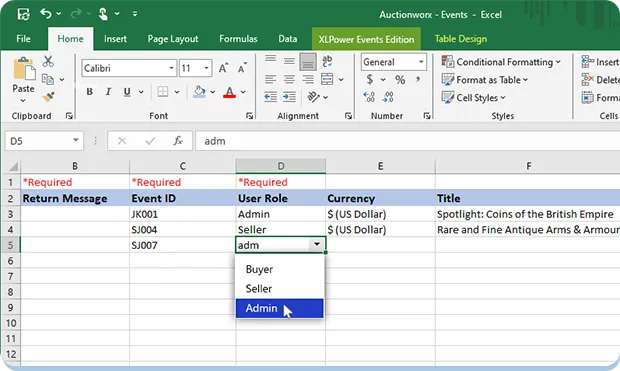Viewport: 620px width, 371px height.
Task: Increase font size with large A
Action: point(223,68)
